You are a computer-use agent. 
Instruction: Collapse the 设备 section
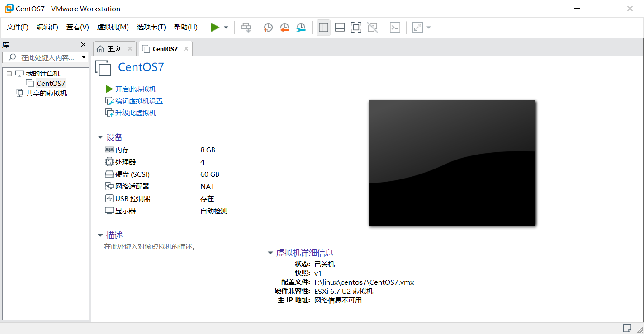pos(100,137)
